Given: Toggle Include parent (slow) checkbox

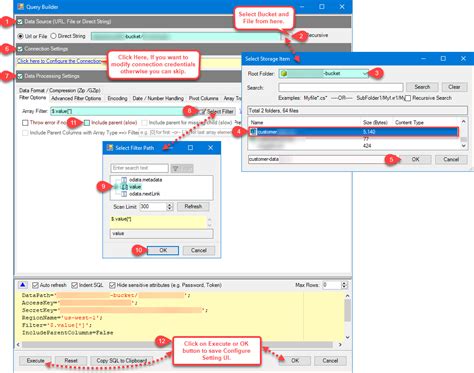Looking at the screenshot, I should (x=87, y=123).
